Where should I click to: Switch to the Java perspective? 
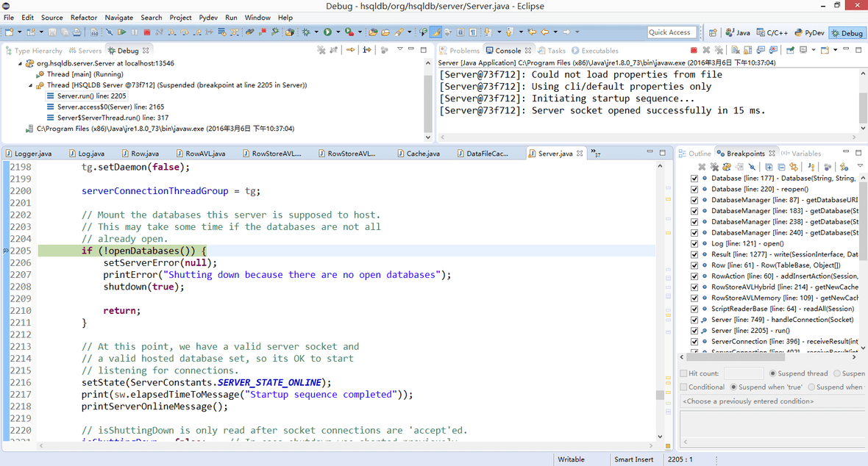[x=738, y=32]
